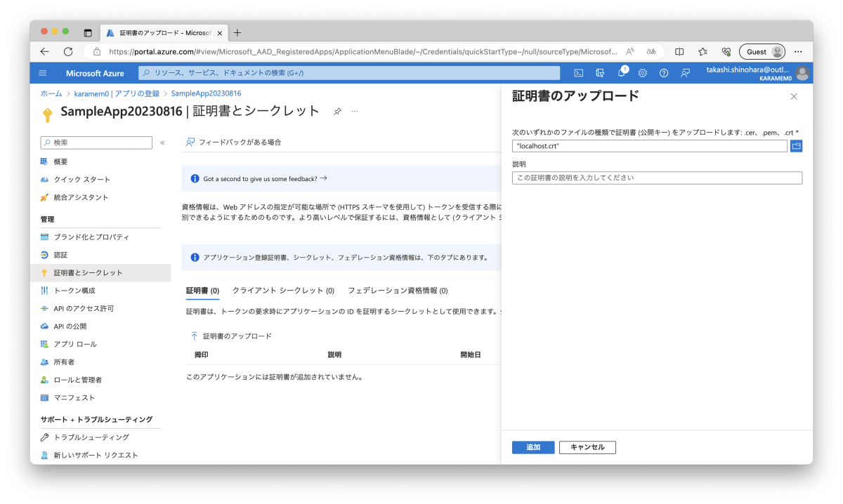Open the notifications bell

point(622,73)
